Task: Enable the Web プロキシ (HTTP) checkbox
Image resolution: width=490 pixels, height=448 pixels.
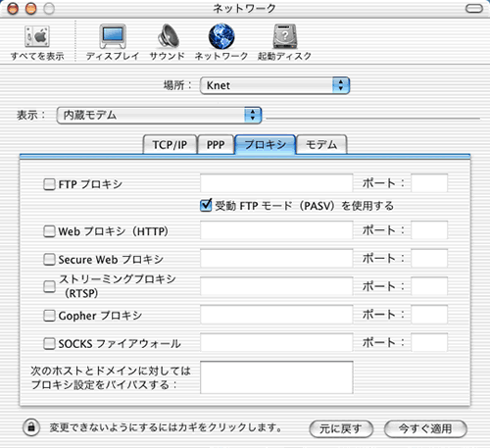Action: pyautogui.click(x=49, y=231)
